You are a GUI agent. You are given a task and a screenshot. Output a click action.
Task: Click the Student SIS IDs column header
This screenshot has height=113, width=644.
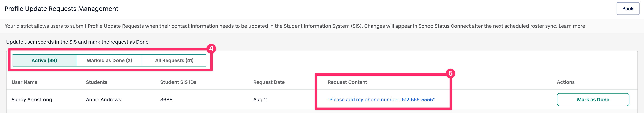[178, 82]
